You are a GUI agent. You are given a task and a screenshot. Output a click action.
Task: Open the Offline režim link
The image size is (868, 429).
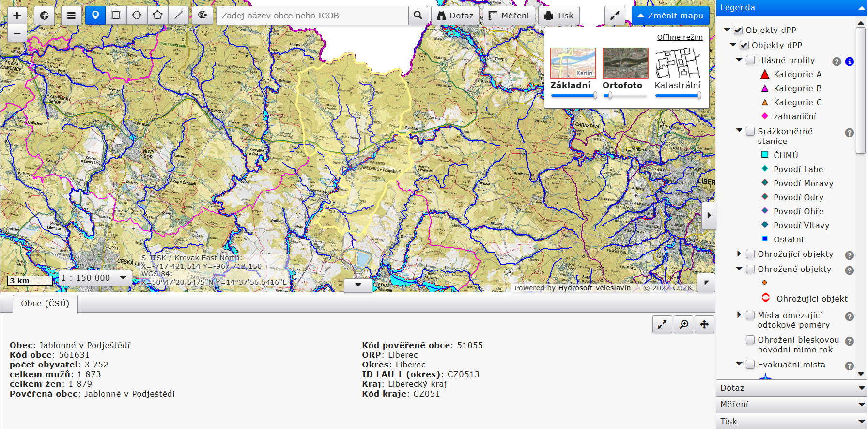coord(680,37)
